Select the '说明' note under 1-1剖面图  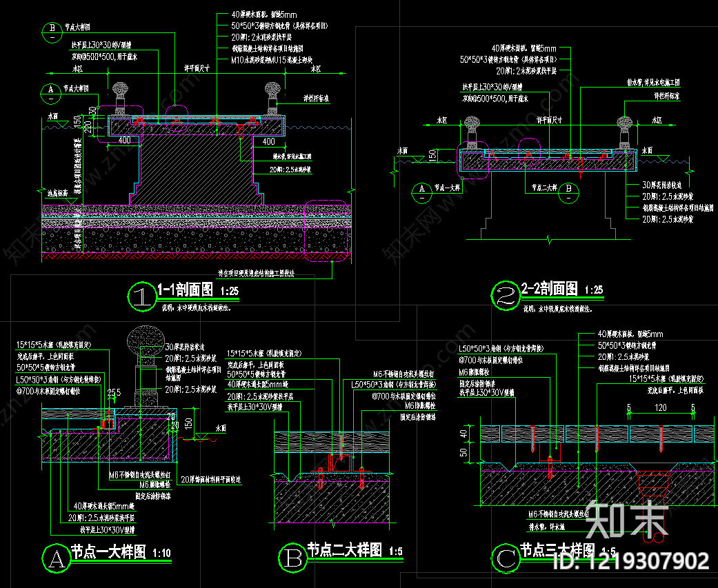(197, 308)
